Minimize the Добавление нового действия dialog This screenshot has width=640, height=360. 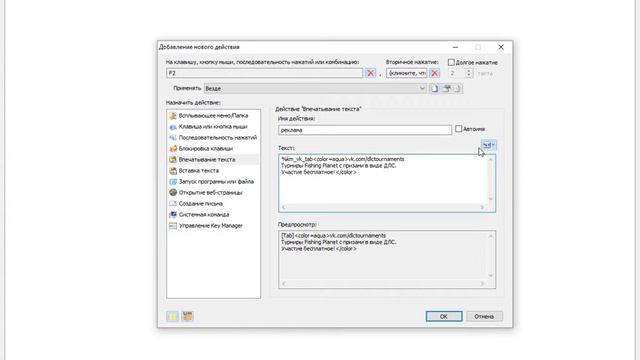[456, 47]
